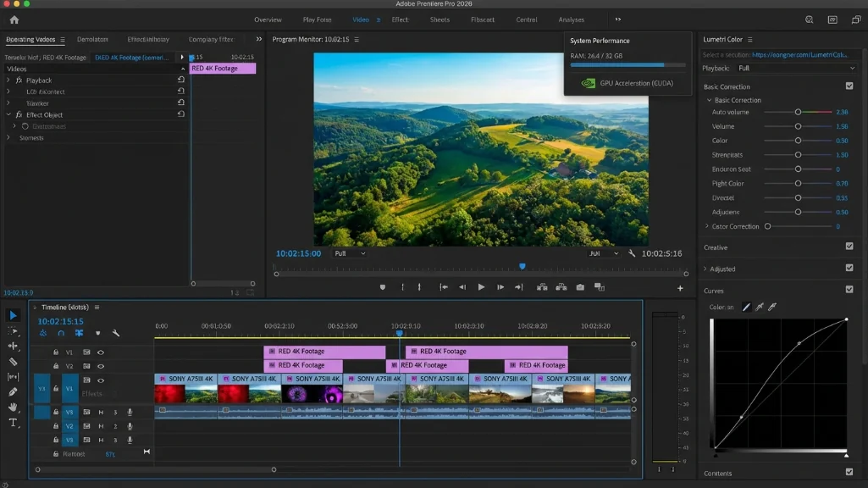Viewport: 868px width, 488px height.
Task: Expand the Stomests row
Action: coord(8,137)
